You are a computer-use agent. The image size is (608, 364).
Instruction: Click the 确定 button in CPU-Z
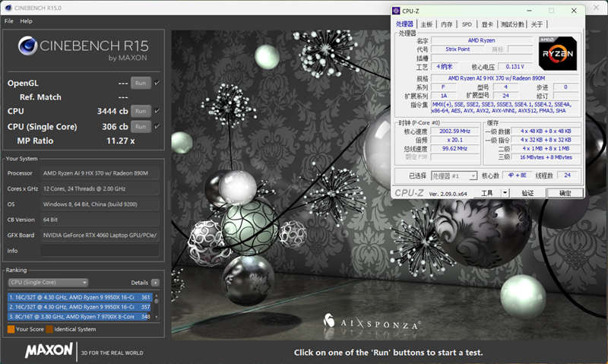pos(565,193)
